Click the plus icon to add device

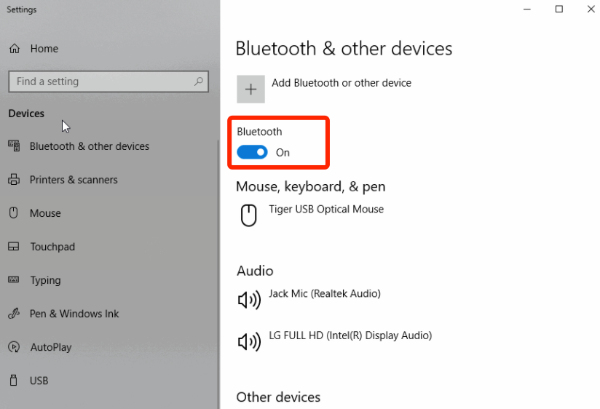coord(251,89)
